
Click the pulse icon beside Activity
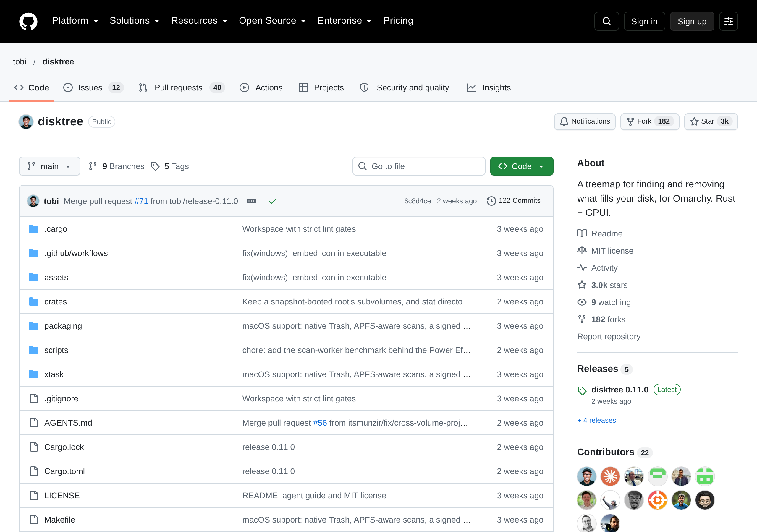click(582, 268)
